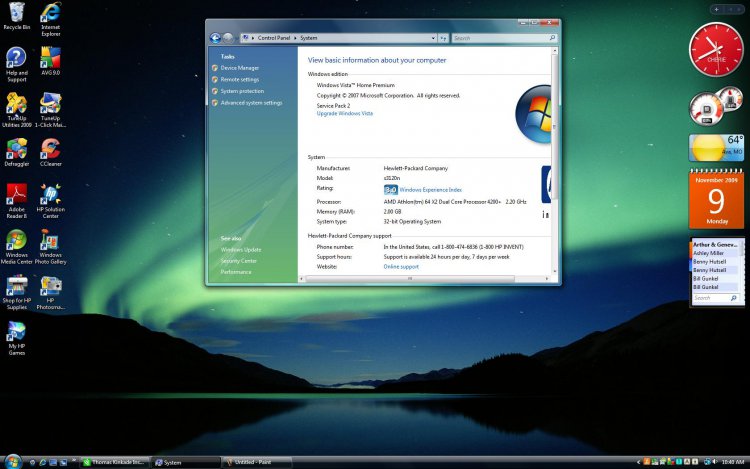This screenshot has height=469, width=750.
Task: Click the Internet Explorer quick launch icon
Action: (x=43, y=462)
